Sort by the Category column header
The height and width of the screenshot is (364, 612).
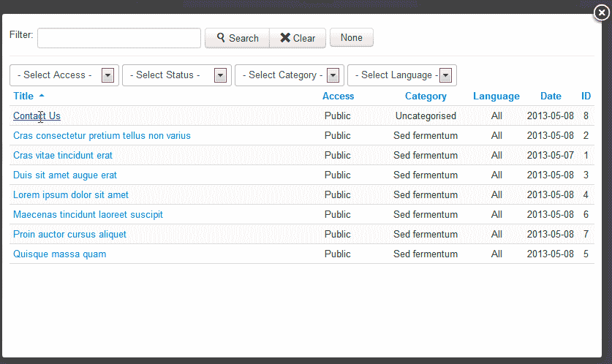click(426, 96)
